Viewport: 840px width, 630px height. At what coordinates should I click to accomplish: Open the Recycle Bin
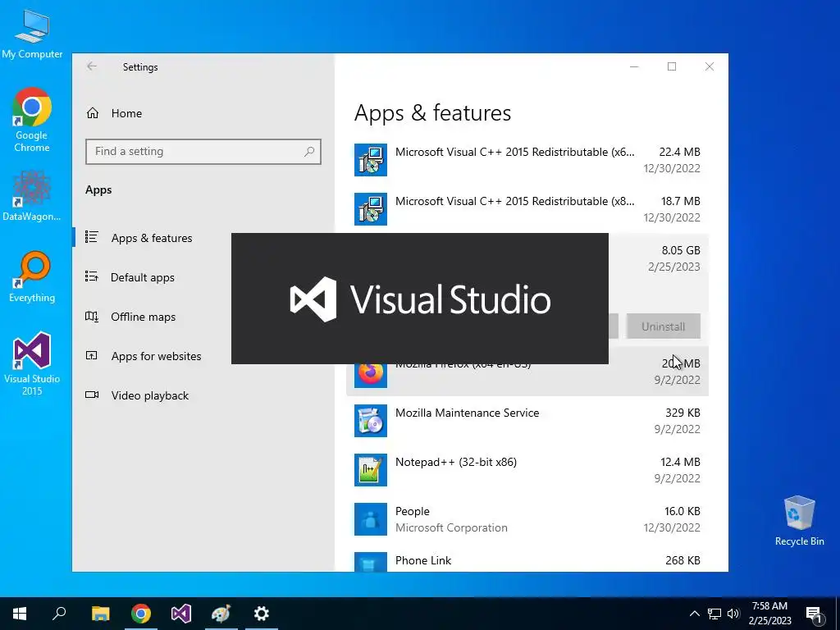[799, 521]
